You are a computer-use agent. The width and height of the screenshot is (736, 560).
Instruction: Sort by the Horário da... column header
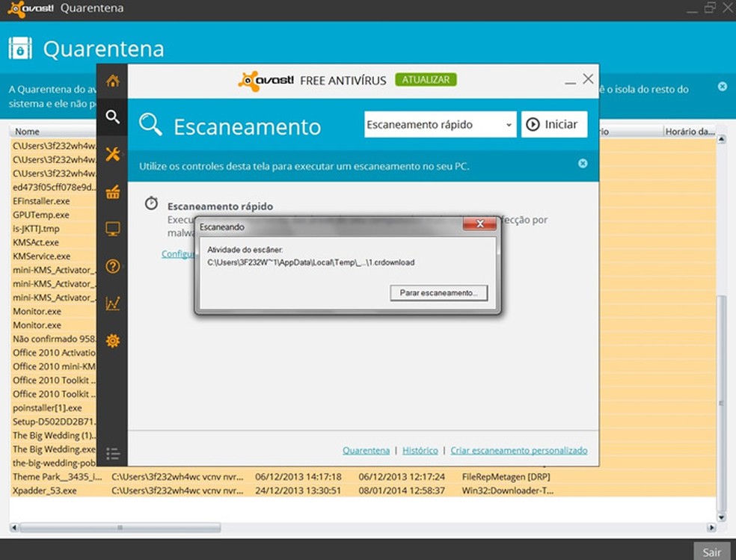click(690, 132)
